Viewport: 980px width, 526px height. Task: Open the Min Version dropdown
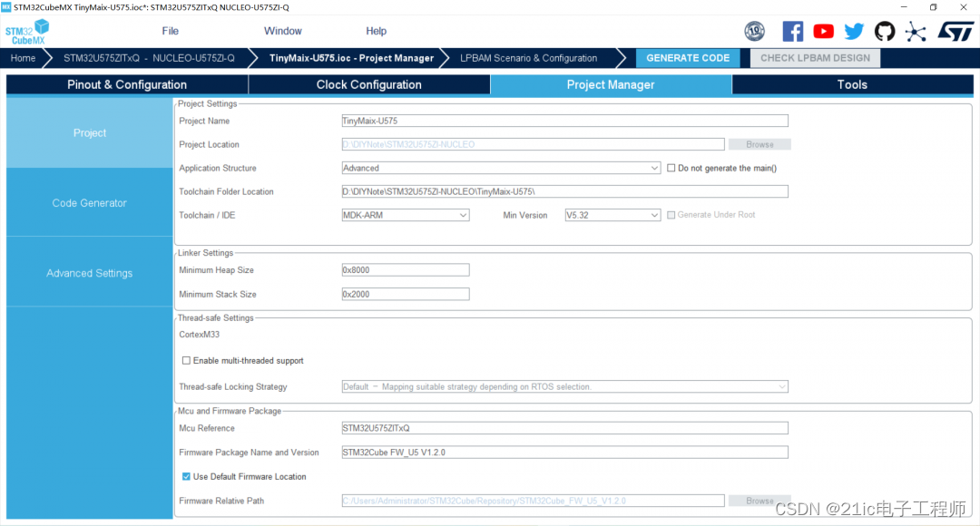tap(612, 215)
